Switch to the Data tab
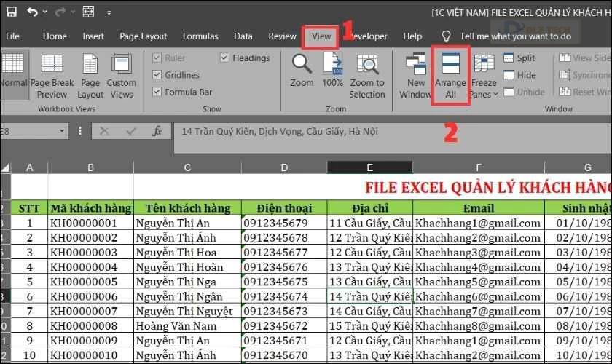This screenshot has height=364, width=612. tap(243, 36)
